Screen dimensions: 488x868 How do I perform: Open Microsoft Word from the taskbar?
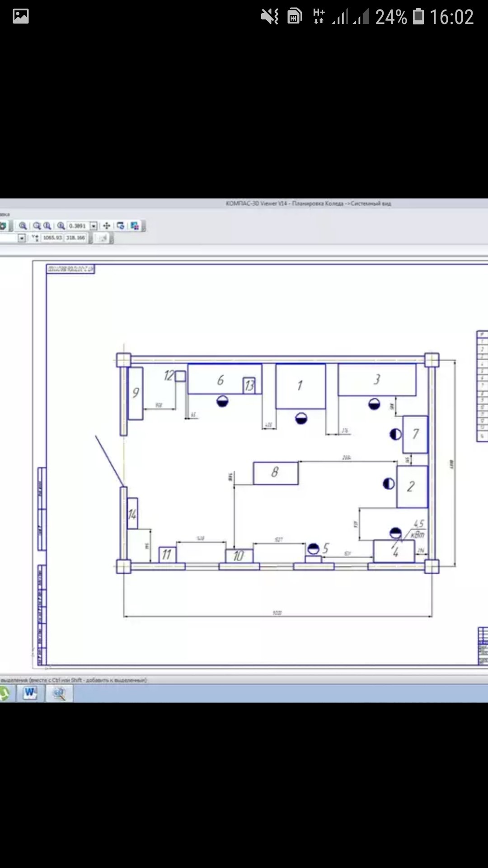(x=30, y=693)
